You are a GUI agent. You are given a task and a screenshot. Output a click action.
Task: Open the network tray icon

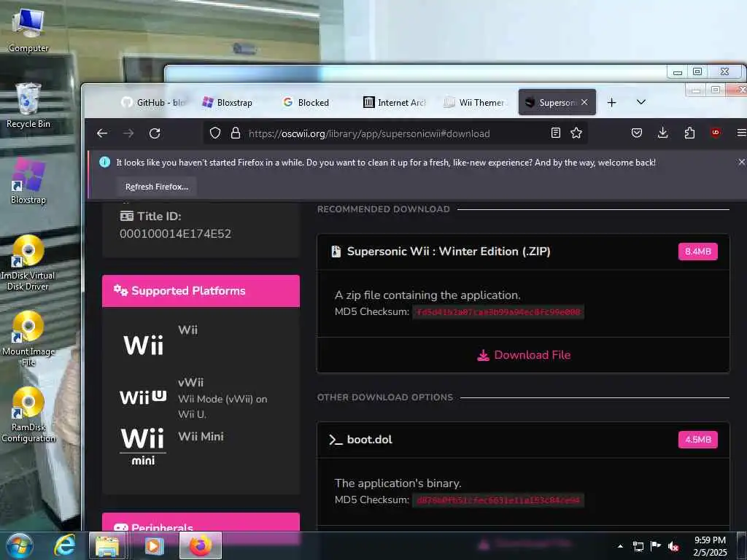(x=638, y=546)
